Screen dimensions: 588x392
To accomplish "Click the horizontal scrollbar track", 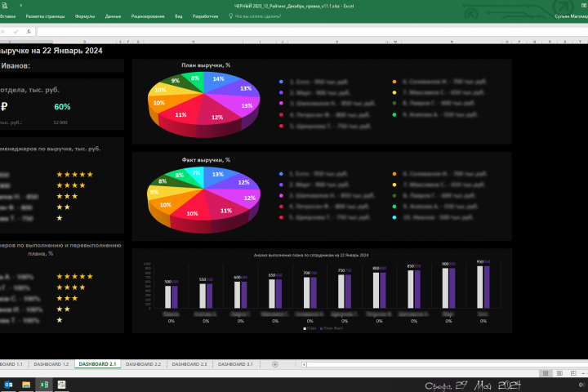I will tap(447, 364).
